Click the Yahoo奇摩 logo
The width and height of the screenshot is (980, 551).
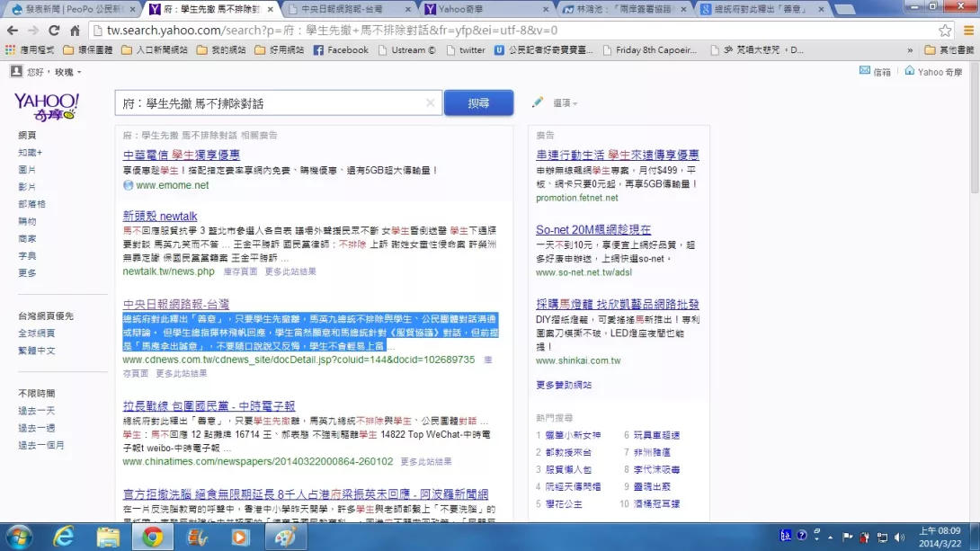[47, 106]
